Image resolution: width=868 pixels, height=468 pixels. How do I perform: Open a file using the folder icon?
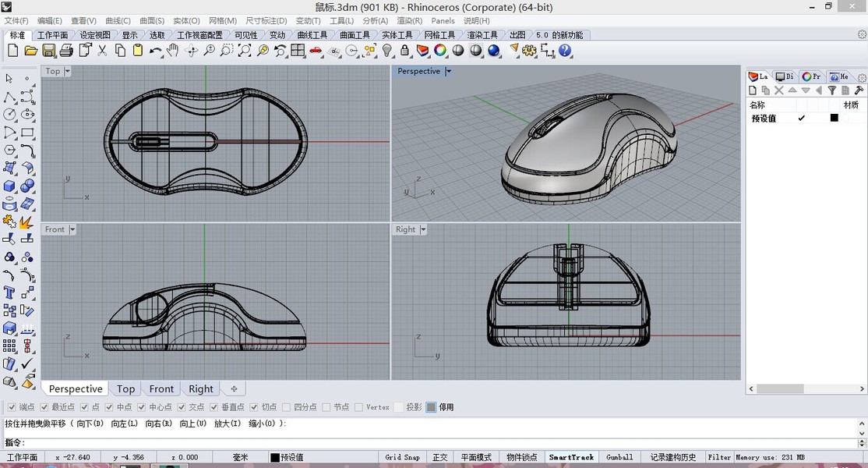[x=30, y=51]
